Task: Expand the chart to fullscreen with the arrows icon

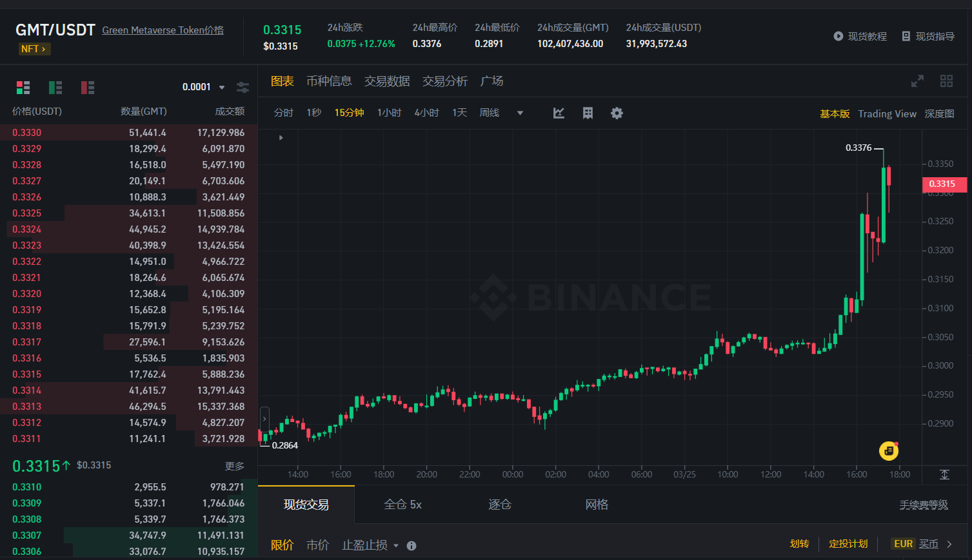Action: (x=917, y=81)
